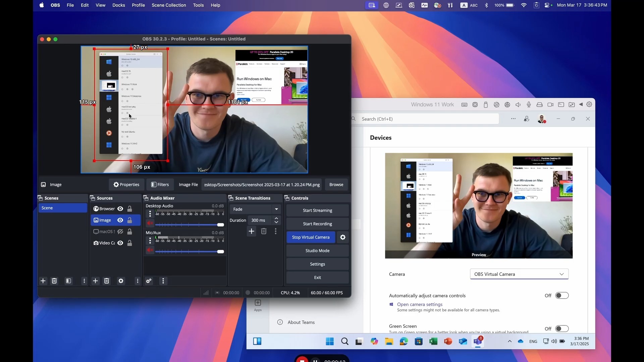
Task: Click Image File path field
Action: coord(262,185)
